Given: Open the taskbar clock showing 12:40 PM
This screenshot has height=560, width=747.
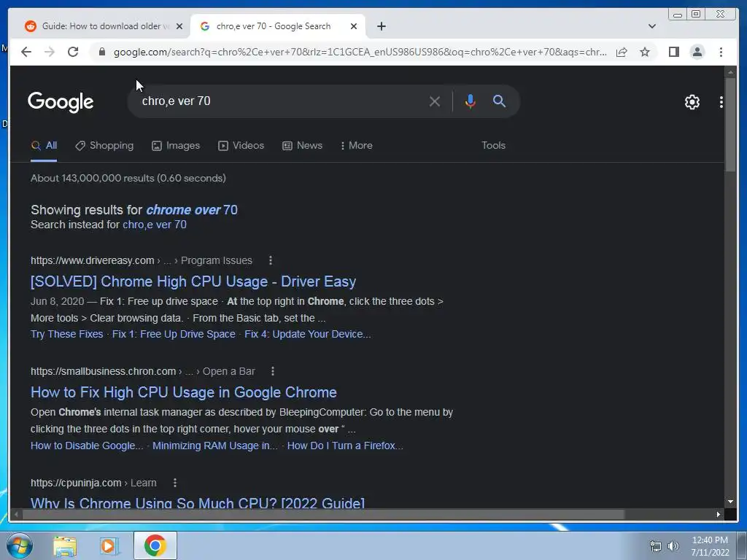Looking at the screenshot, I should [710, 546].
